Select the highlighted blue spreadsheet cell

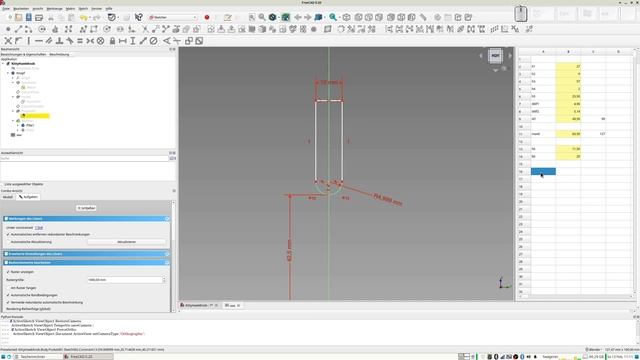click(x=543, y=171)
